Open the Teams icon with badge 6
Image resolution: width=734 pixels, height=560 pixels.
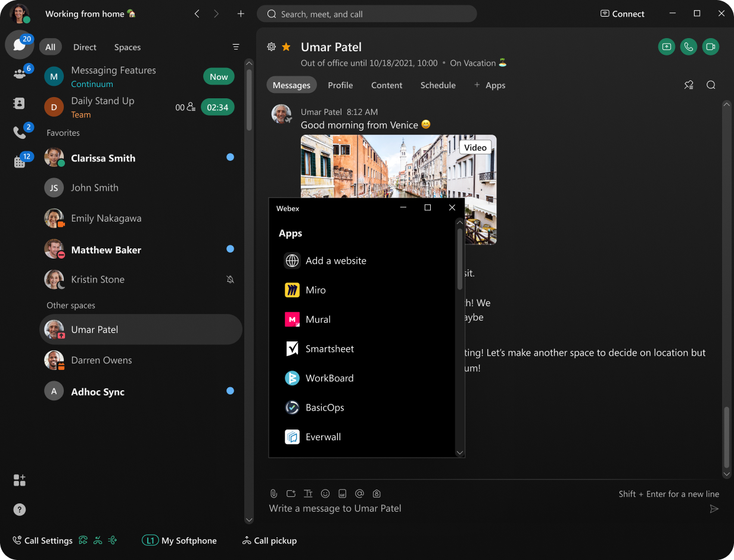tap(20, 74)
